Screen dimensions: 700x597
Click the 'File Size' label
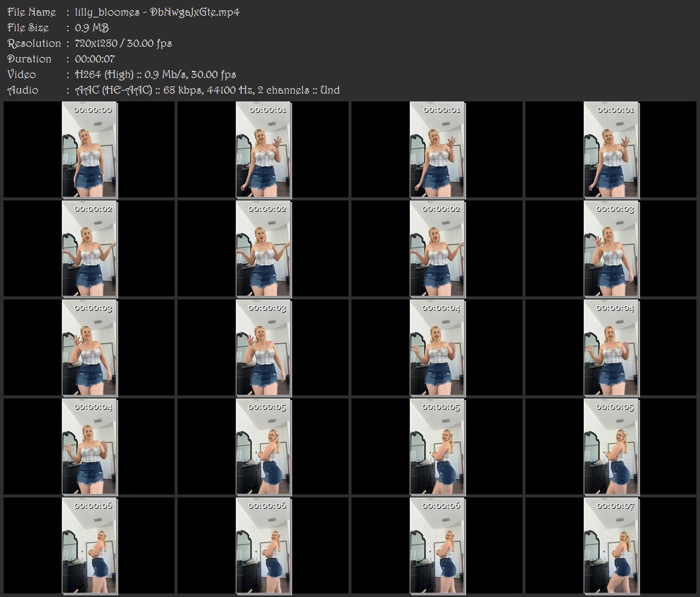[x=28, y=28]
